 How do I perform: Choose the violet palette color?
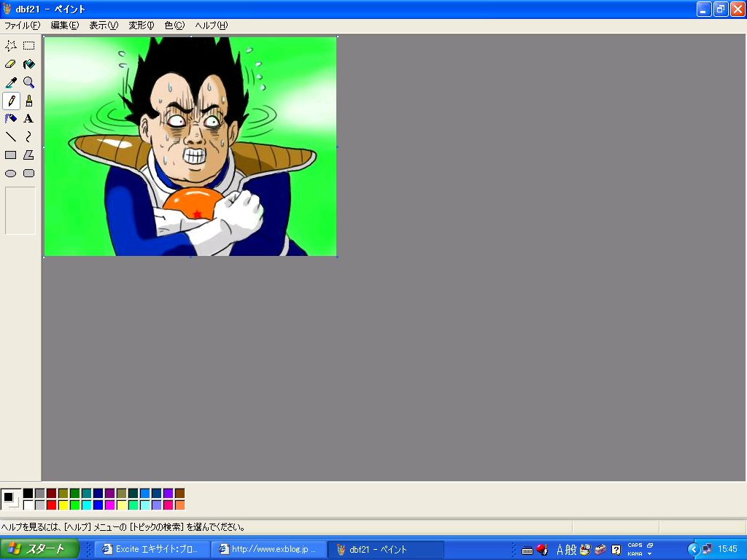click(169, 494)
